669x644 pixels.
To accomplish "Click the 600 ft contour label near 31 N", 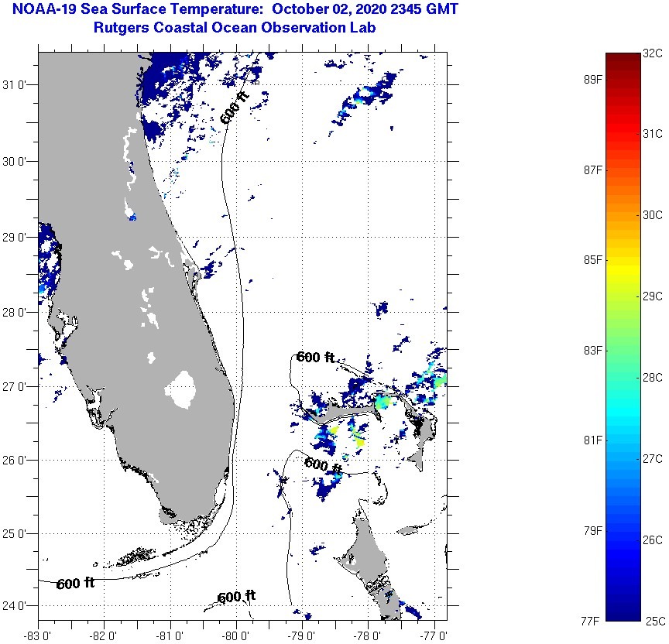I will 235,109.
